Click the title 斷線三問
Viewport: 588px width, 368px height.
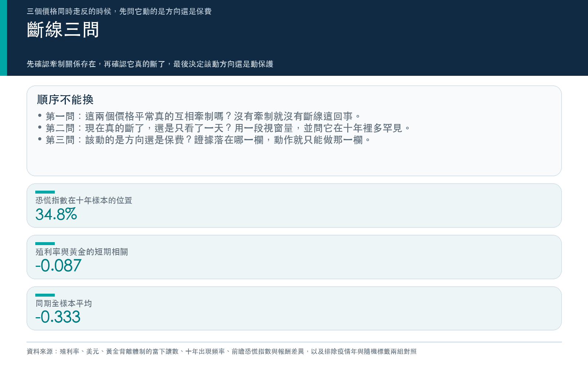click(x=63, y=30)
